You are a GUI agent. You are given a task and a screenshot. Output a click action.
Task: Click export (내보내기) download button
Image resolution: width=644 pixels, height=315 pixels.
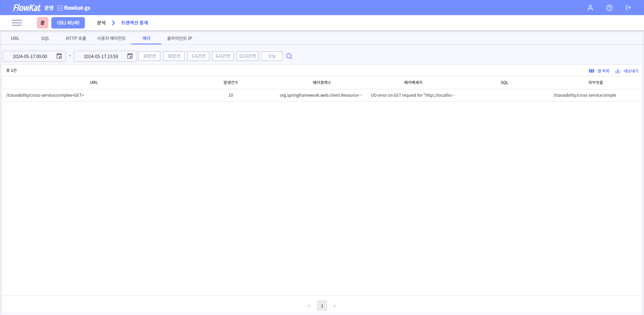627,71
